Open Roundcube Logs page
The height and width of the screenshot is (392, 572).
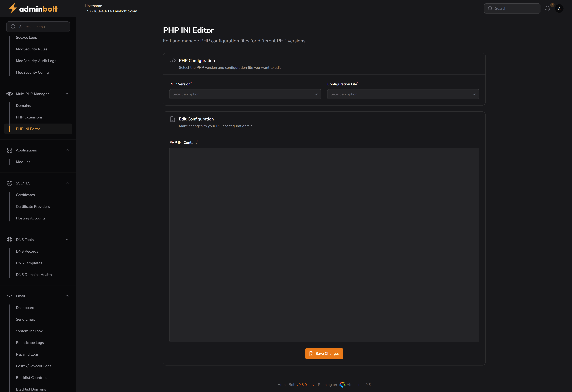30,343
